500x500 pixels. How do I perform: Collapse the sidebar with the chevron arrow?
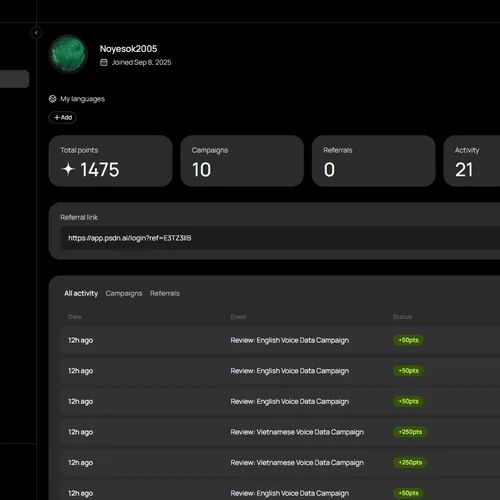36,32
